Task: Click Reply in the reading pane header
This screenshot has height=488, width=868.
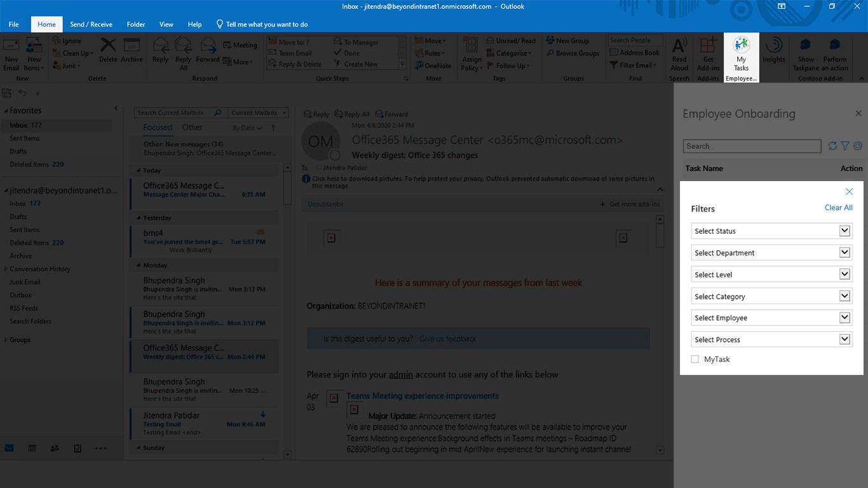Action: coord(316,114)
